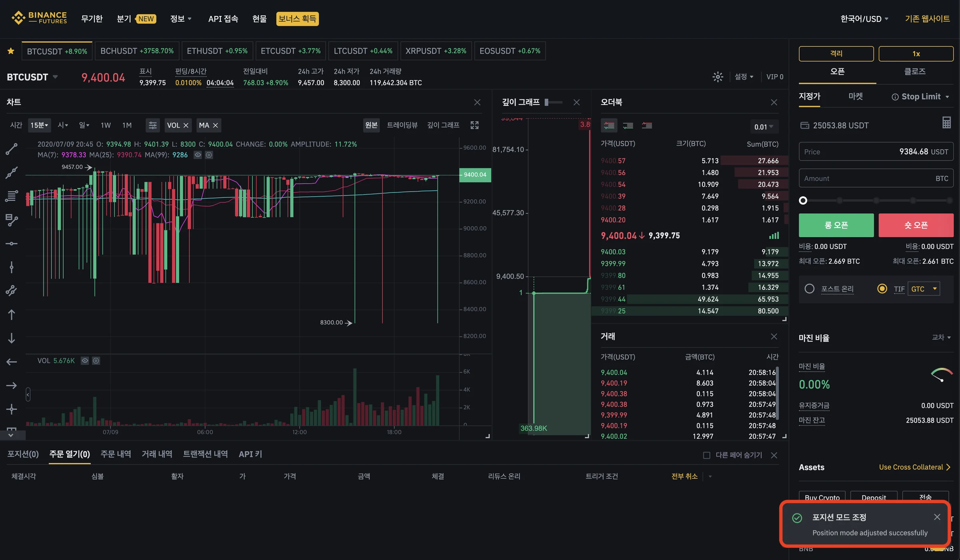
Task: Click the green Long Open button
Action: 836,225
